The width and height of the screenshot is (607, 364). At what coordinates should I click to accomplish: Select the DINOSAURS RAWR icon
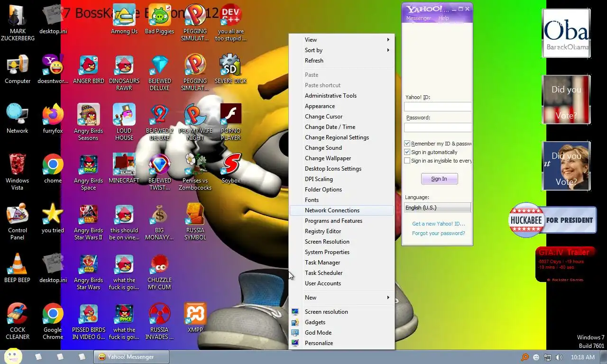coord(124,73)
